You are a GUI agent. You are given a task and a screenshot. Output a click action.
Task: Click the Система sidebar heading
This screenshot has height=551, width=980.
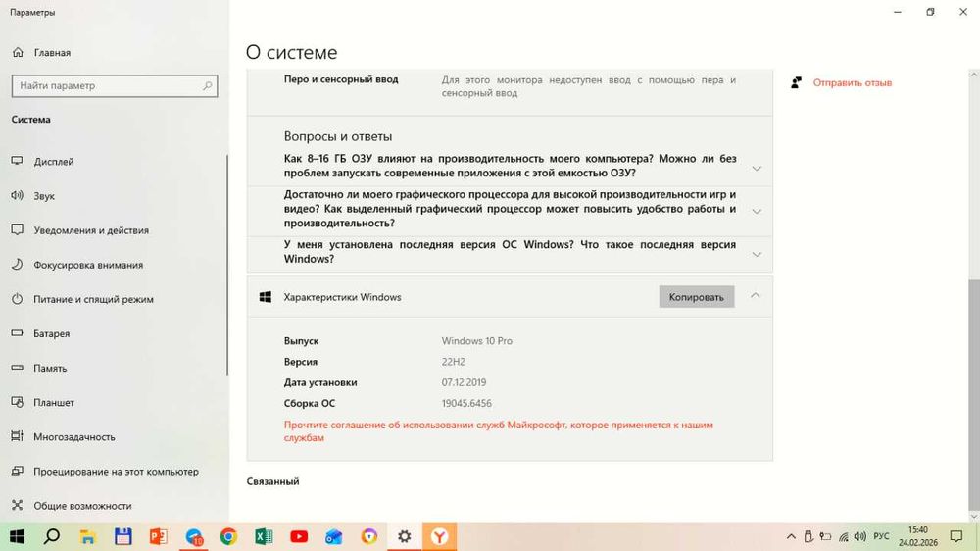coord(30,119)
